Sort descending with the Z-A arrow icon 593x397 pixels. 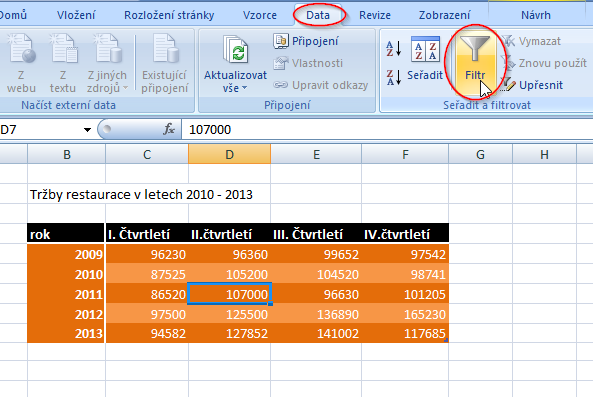click(393, 77)
